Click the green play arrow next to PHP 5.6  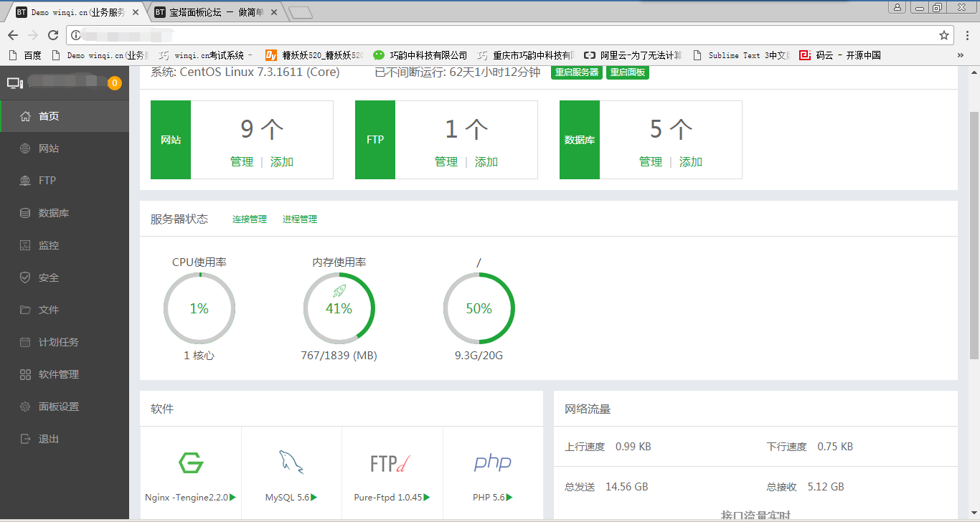pyautogui.click(x=510, y=497)
